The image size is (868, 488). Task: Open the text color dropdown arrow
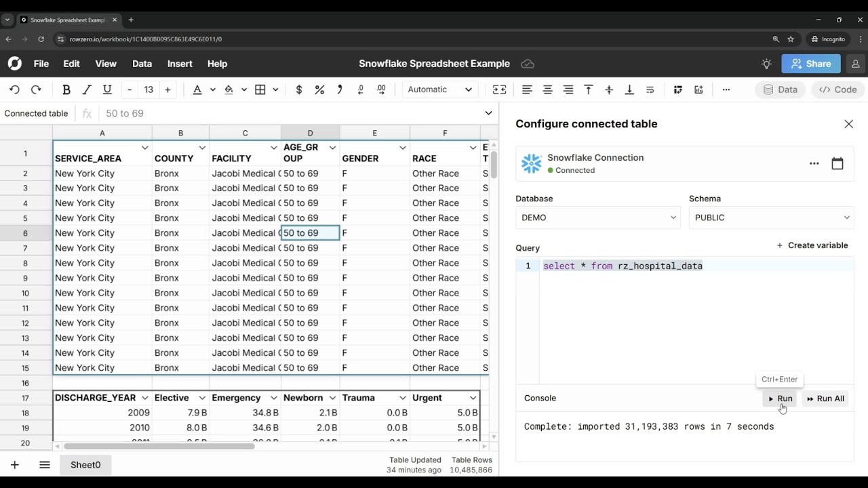pyautogui.click(x=212, y=89)
